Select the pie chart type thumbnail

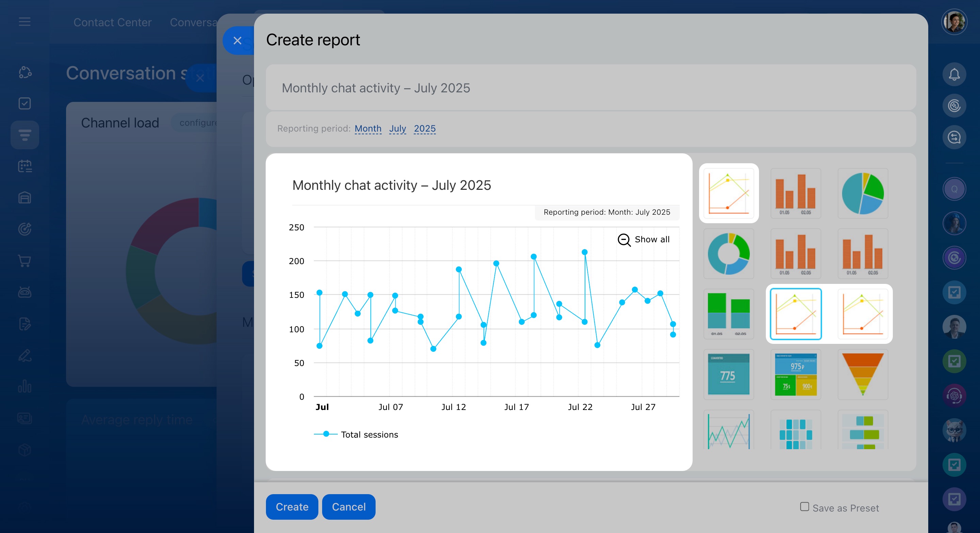863,194
